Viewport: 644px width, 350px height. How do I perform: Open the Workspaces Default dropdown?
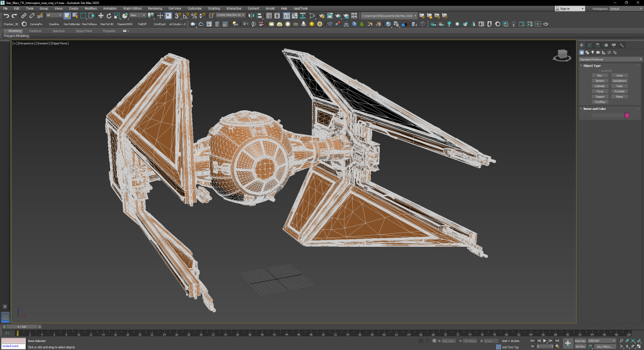[626, 9]
